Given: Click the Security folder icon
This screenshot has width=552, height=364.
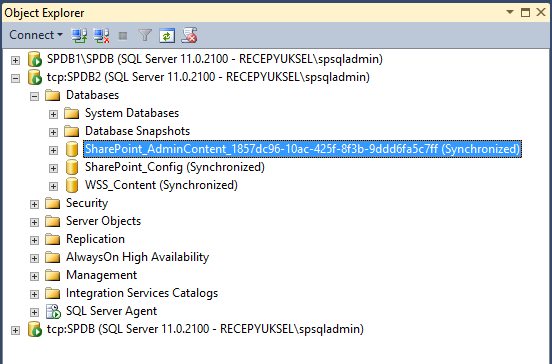Looking at the screenshot, I should click(x=53, y=203).
